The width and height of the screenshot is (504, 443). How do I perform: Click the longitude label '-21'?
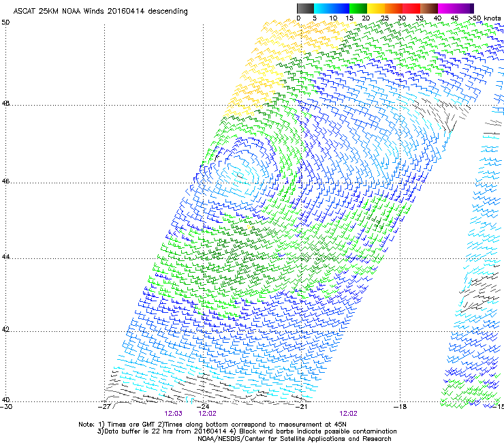301,407
